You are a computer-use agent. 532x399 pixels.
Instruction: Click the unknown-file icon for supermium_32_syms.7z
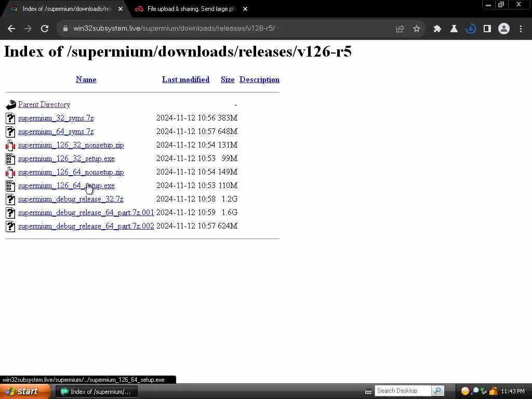coord(10,118)
